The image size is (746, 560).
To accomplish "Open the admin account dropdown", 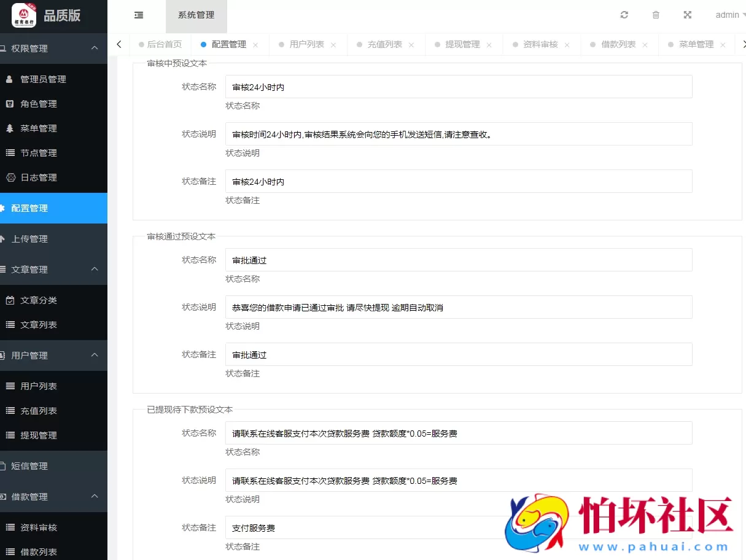I will point(728,14).
